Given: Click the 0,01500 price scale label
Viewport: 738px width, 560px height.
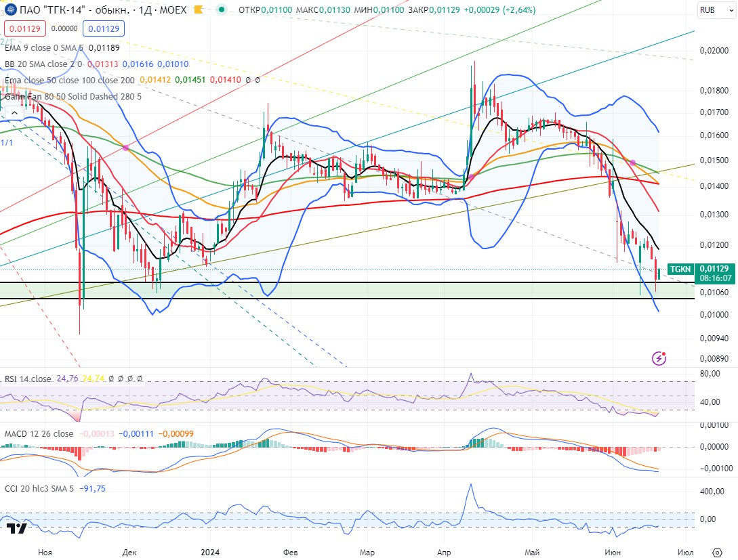Looking at the screenshot, I should [714, 160].
